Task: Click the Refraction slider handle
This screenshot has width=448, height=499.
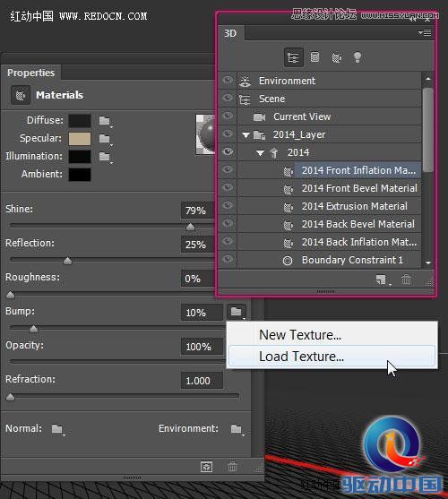Action: [x=11, y=397]
